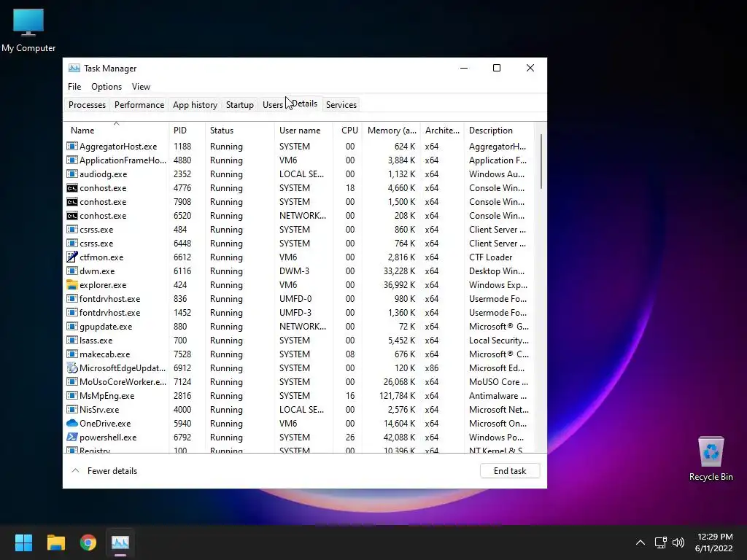Screen dimensions: 747x560
Task: Click the End task button
Action: point(510,471)
